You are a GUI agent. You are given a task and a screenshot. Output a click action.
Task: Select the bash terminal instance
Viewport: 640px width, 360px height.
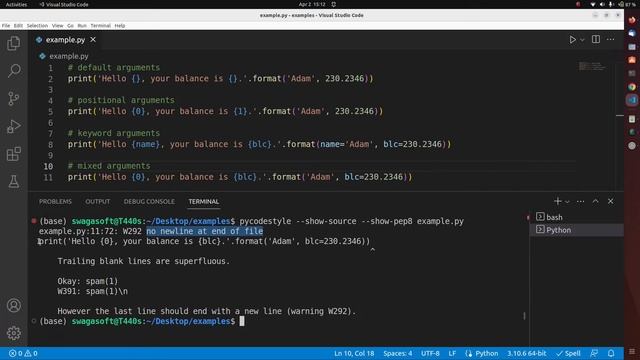576,217
